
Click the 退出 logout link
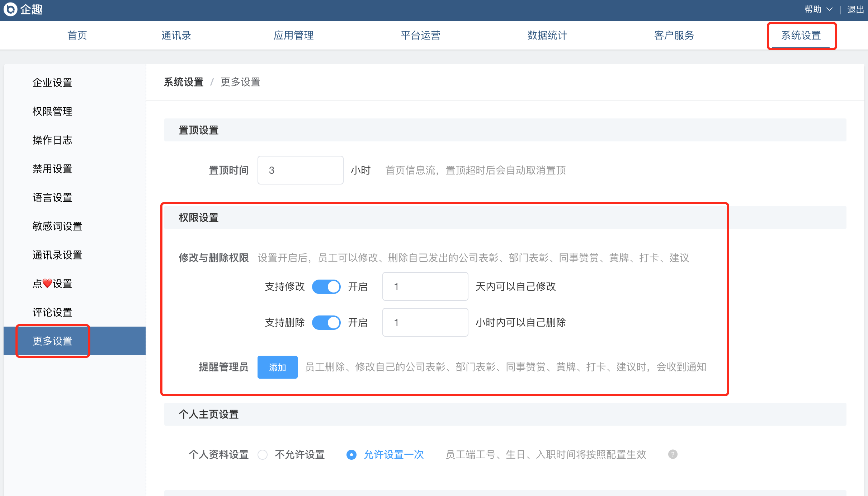point(855,10)
